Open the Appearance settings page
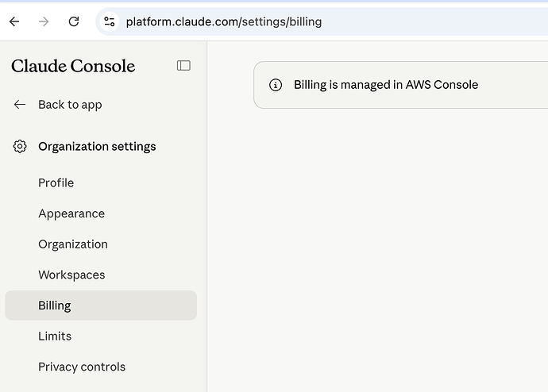This screenshot has width=548, height=392. pos(71,213)
